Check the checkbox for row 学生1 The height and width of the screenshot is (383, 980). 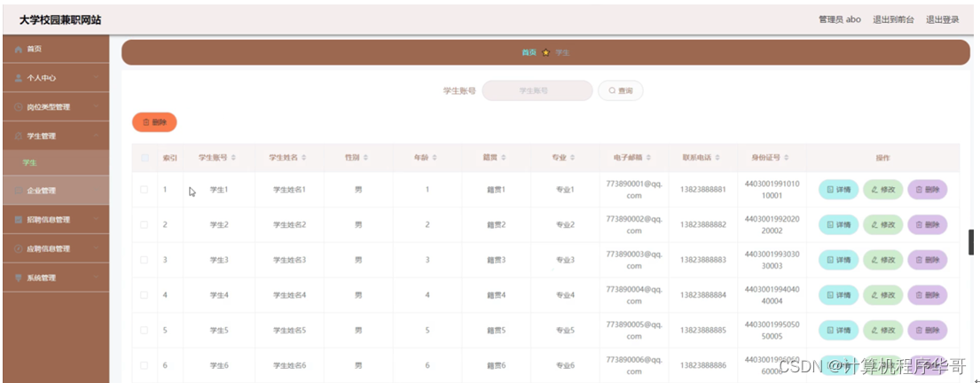[145, 190]
